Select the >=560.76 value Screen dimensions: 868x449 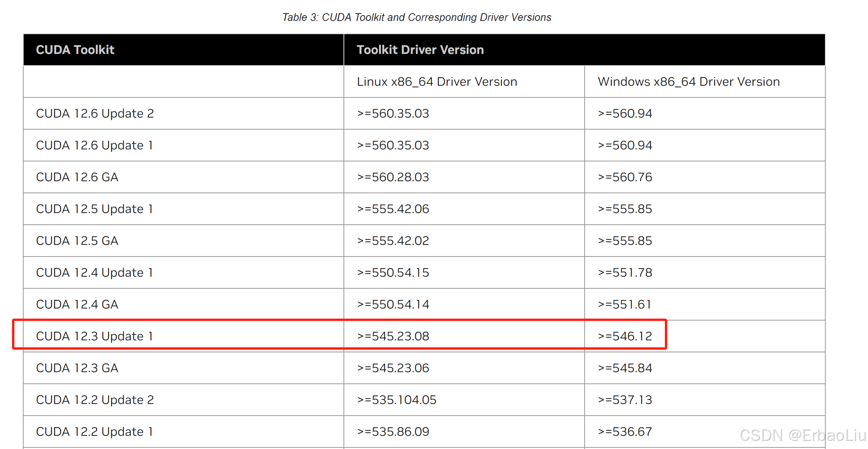coord(625,177)
